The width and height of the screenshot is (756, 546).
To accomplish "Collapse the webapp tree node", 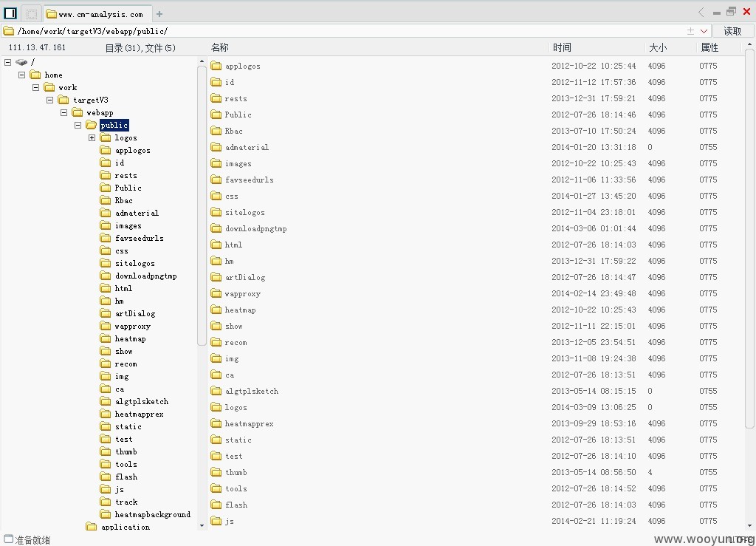I will coord(63,112).
